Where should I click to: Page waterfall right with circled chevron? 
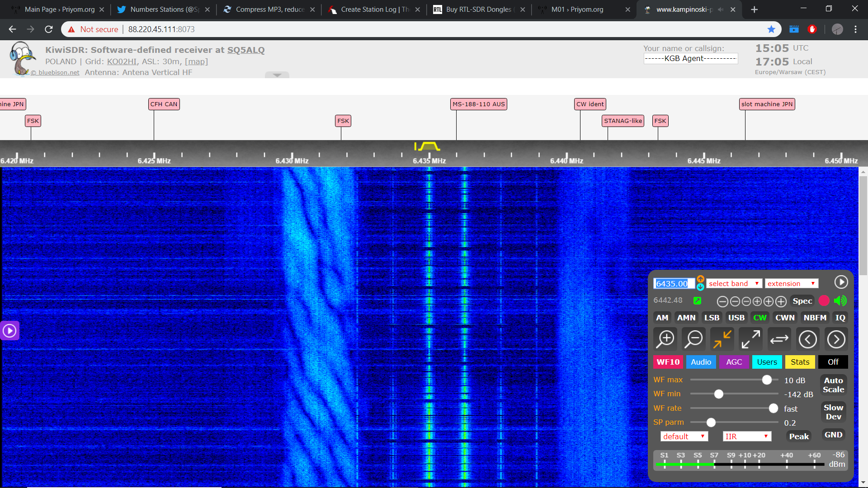(x=836, y=339)
